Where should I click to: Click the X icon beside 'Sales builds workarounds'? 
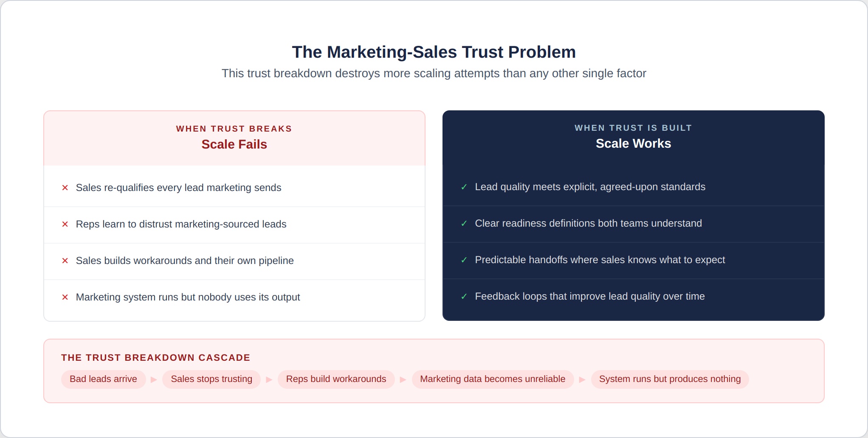(x=65, y=261)
